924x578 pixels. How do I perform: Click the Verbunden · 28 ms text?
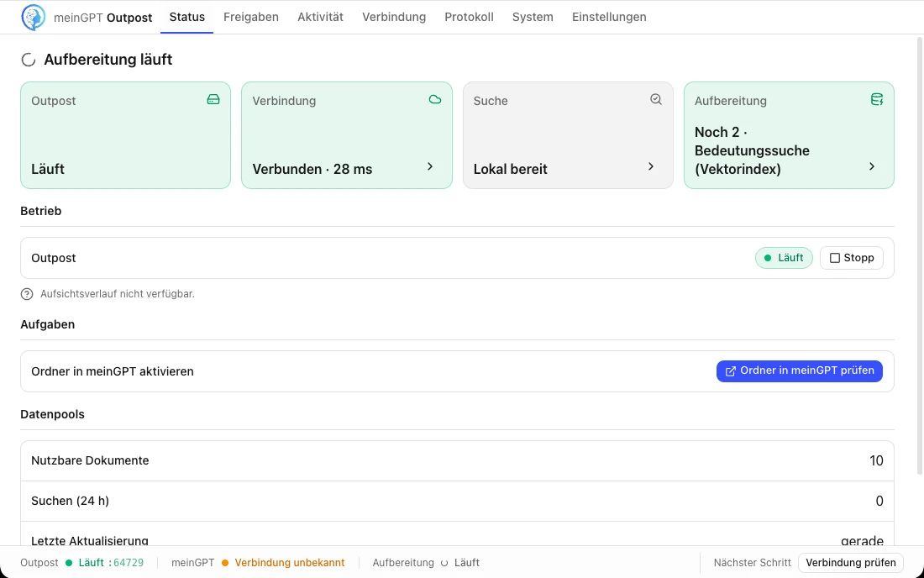tap(312, 169)
